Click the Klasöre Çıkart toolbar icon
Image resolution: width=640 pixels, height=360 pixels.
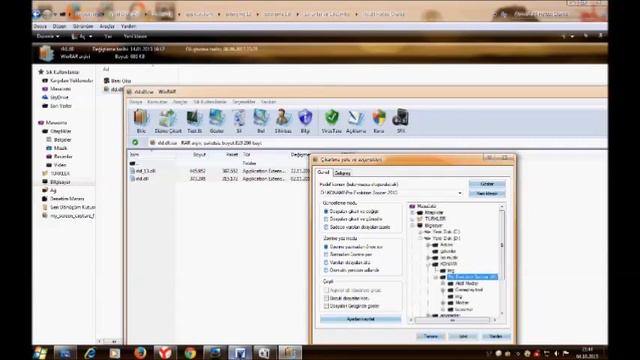(168, 121)
